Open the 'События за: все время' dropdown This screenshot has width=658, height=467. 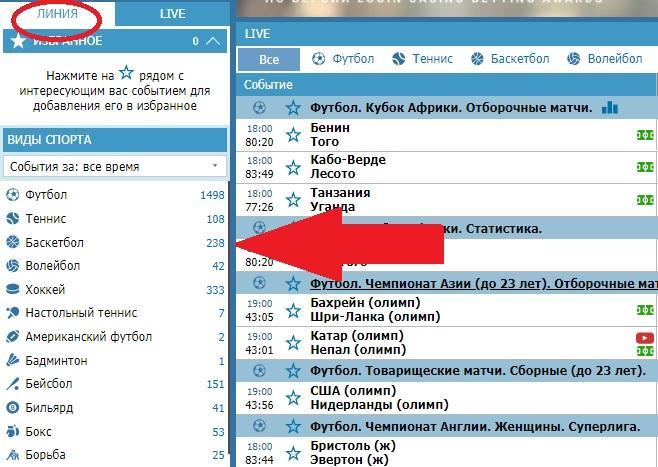[115, 166]
